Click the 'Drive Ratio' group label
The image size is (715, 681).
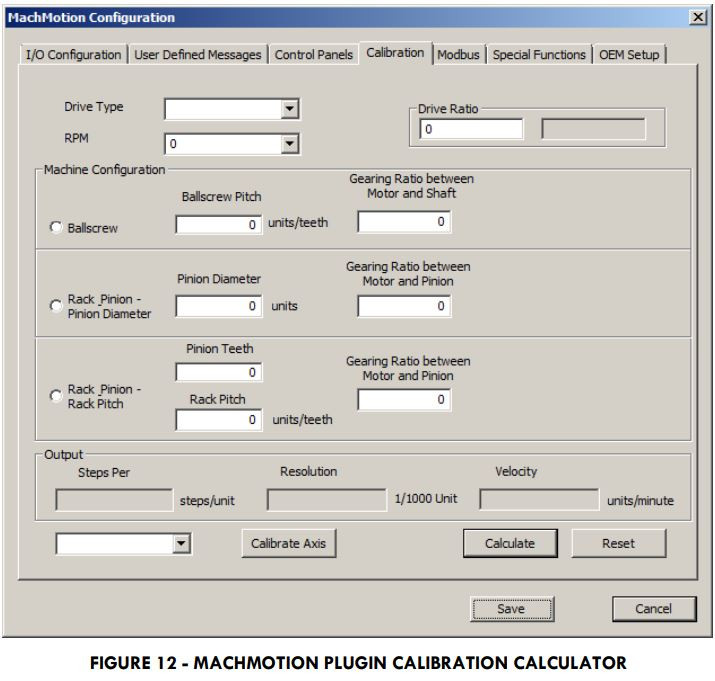coord(448,109)
